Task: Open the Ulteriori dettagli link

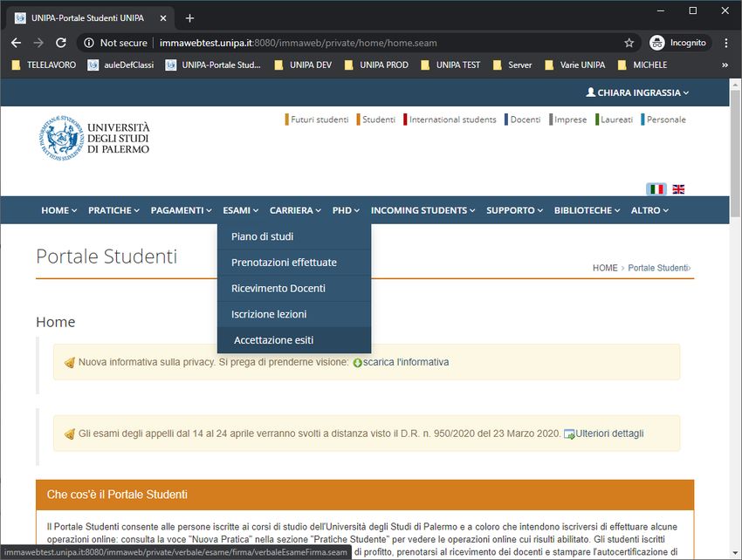Action: [608, 434]
